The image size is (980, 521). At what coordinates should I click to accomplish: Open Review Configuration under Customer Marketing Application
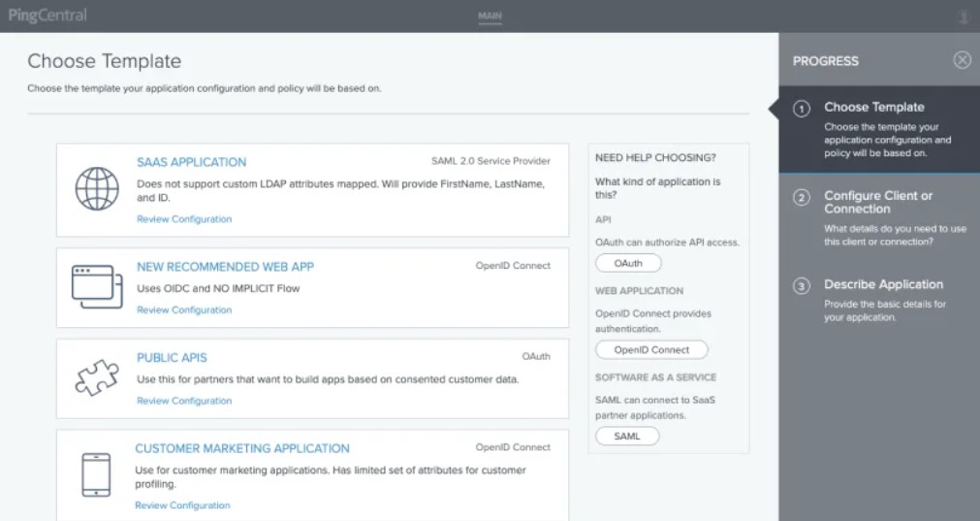(182, 505)
